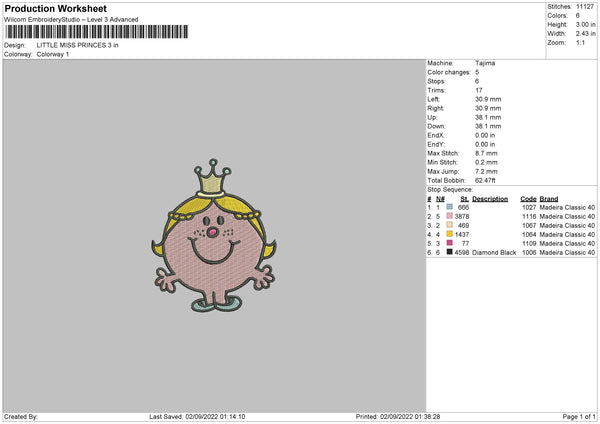Image resolution: width=600 pixels, height=424 pixels.
Task: Click the light blue swatch for thread 1027
Action: coord(449,207)
